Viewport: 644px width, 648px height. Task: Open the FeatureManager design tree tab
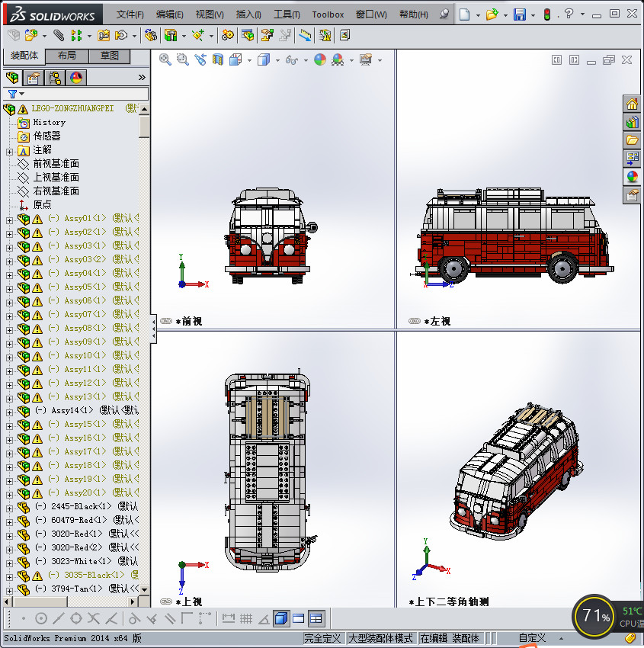coord(12,77)
